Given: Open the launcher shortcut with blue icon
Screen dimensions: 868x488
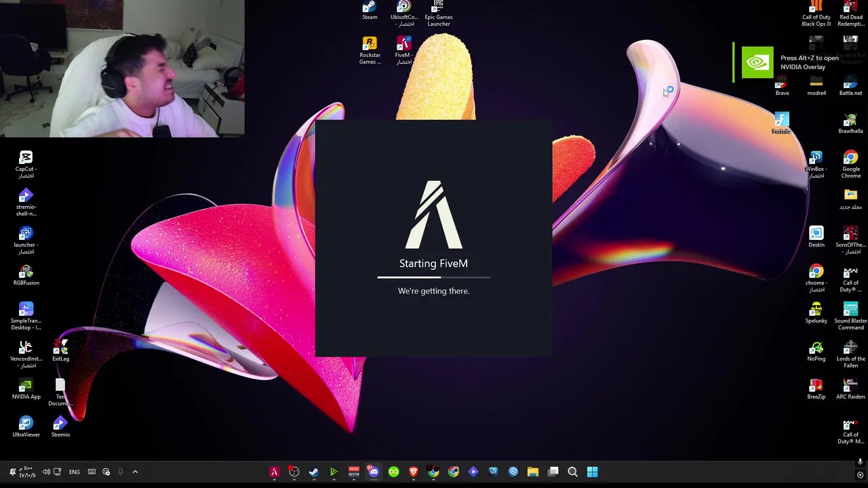Looking at the screenshot, I should click(x=26, y=241).
